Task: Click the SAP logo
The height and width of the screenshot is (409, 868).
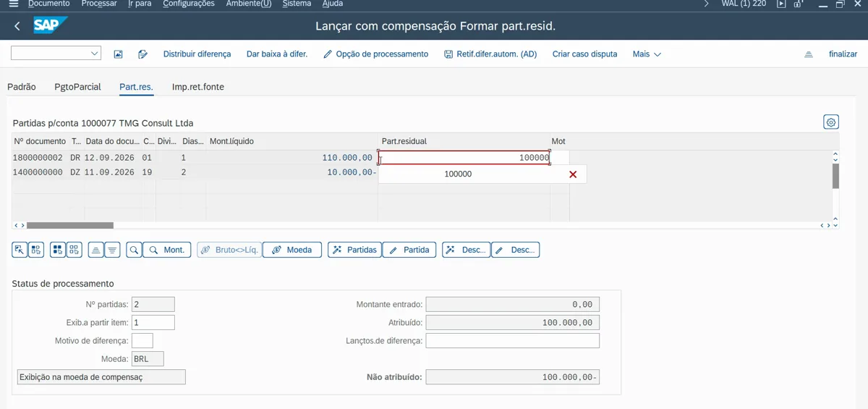Action: tap(51, 26)
